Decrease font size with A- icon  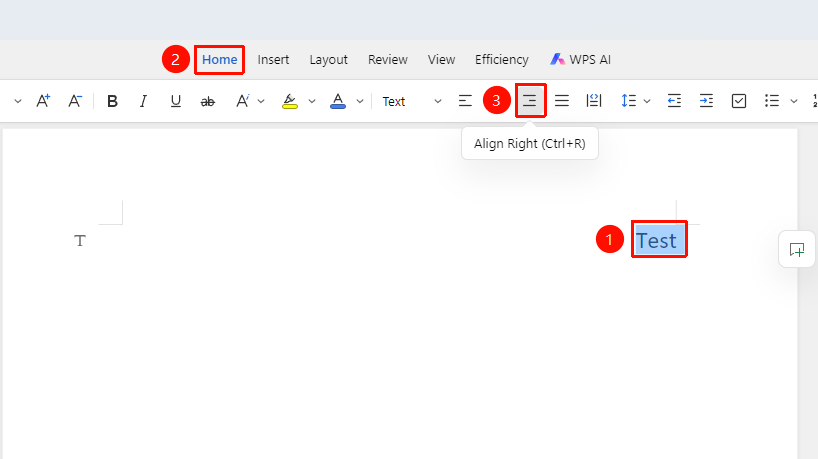tap(75, 101)
